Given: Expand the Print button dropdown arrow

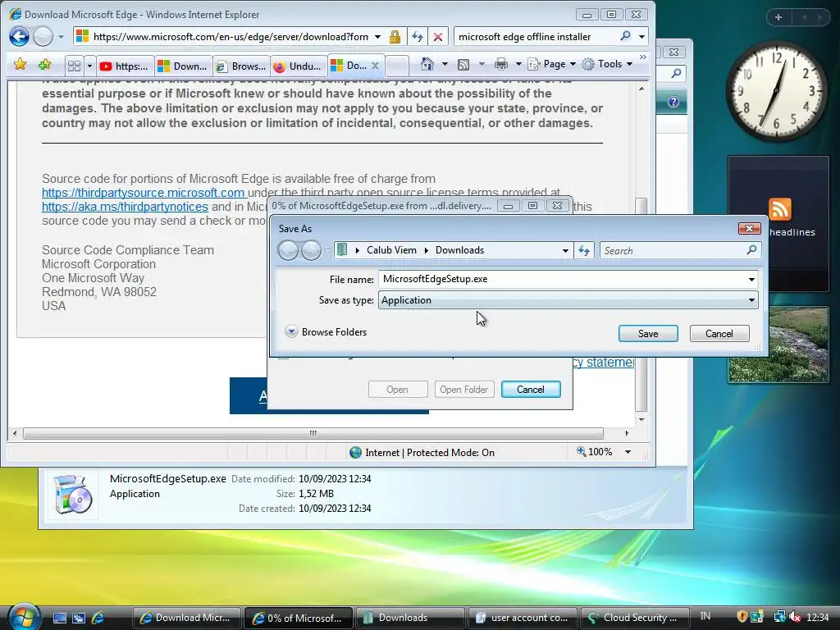Looking at the screenshot, I should 518,64.
